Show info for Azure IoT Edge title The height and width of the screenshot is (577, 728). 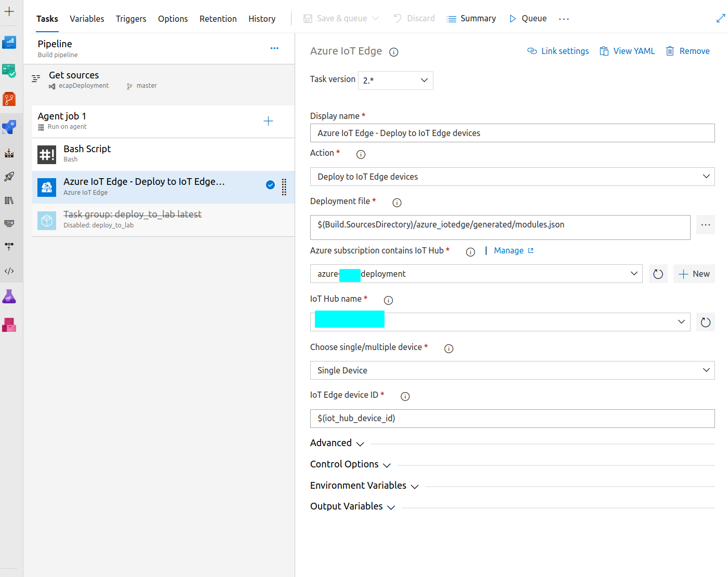pos(394,52)
